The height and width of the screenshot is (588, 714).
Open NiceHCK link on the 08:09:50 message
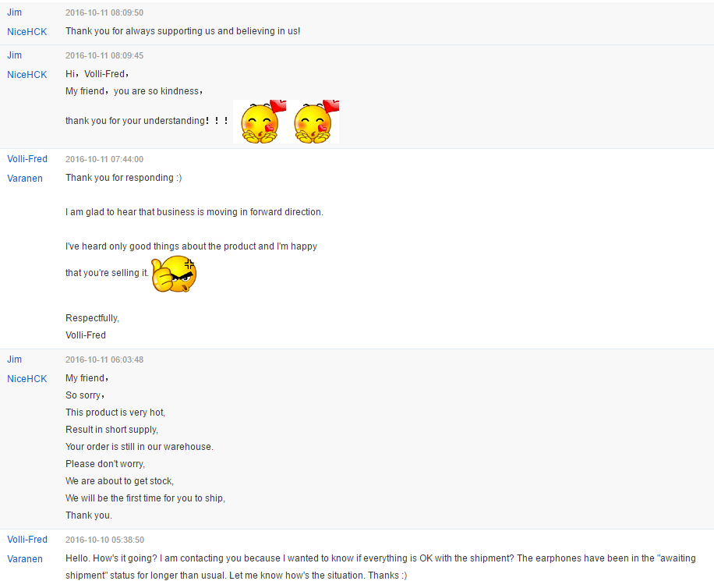(x=27, y=31)
